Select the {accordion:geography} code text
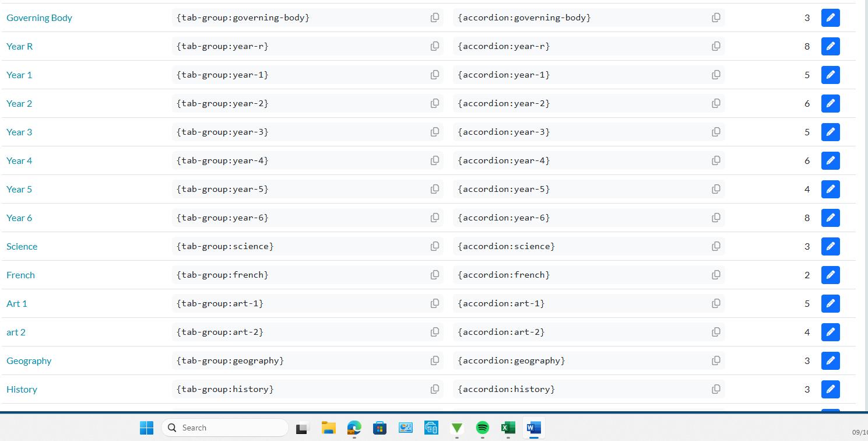Image resolution: width=868 pixels, height=441 pixels. 511,360
